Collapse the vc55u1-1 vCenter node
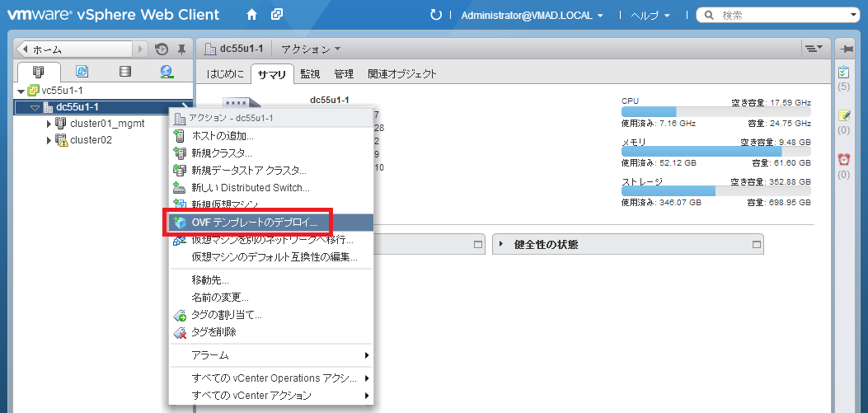Image resolution: width=868 pixels, height=413 pixels. point(21,91)
